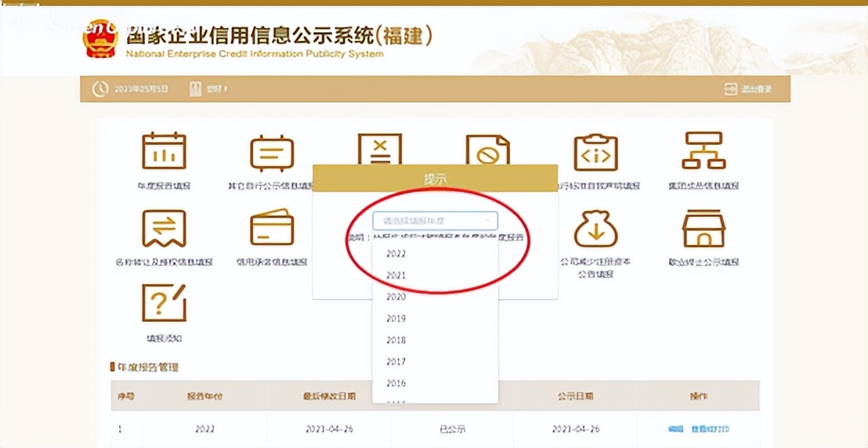Open the money bag capital reduction icon
This screenshot has height=448, width=868.
pyautogui.click(x=595, y=229)
